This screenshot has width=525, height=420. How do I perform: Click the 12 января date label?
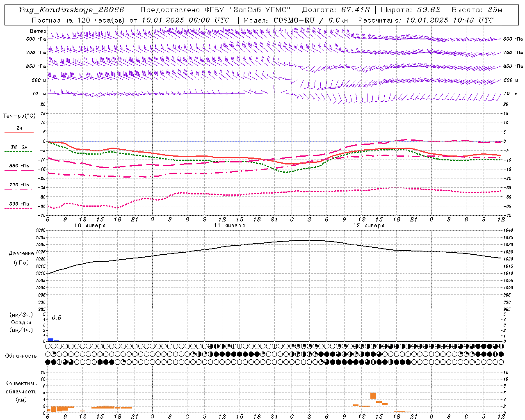369,226
